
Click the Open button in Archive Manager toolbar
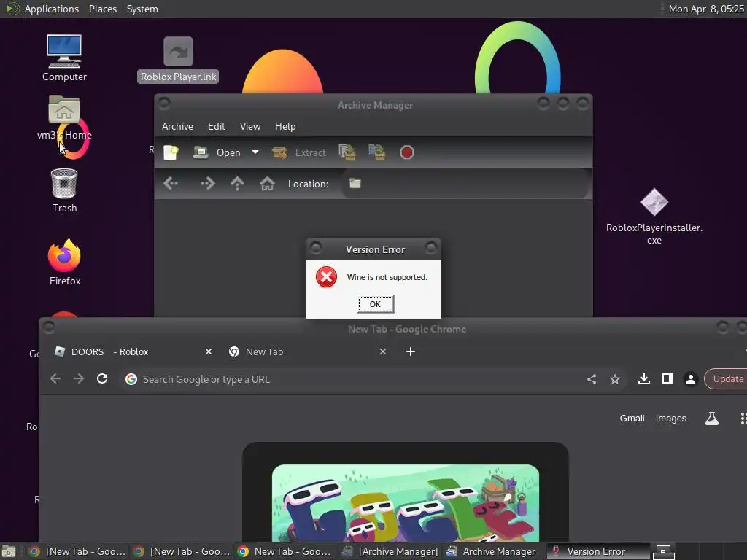pos(217,152)
